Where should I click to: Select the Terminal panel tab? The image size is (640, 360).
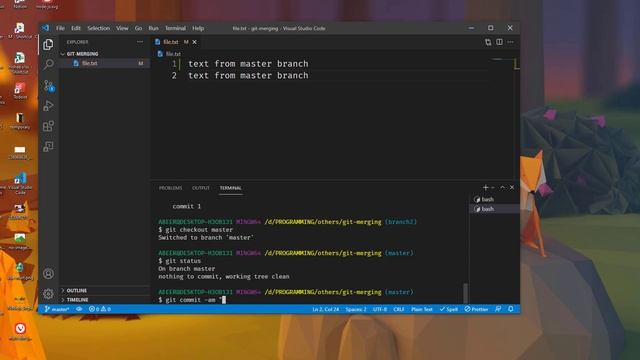click(231, 188)
